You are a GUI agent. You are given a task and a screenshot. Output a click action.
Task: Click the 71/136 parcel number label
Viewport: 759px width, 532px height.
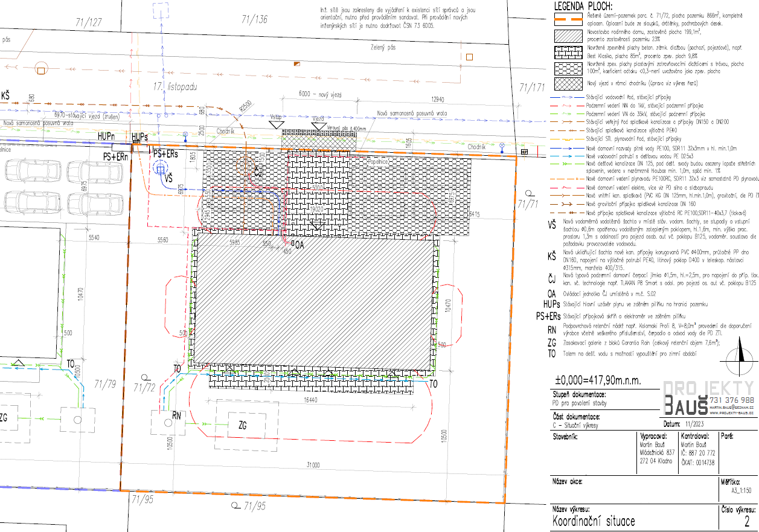coord(254,19)
